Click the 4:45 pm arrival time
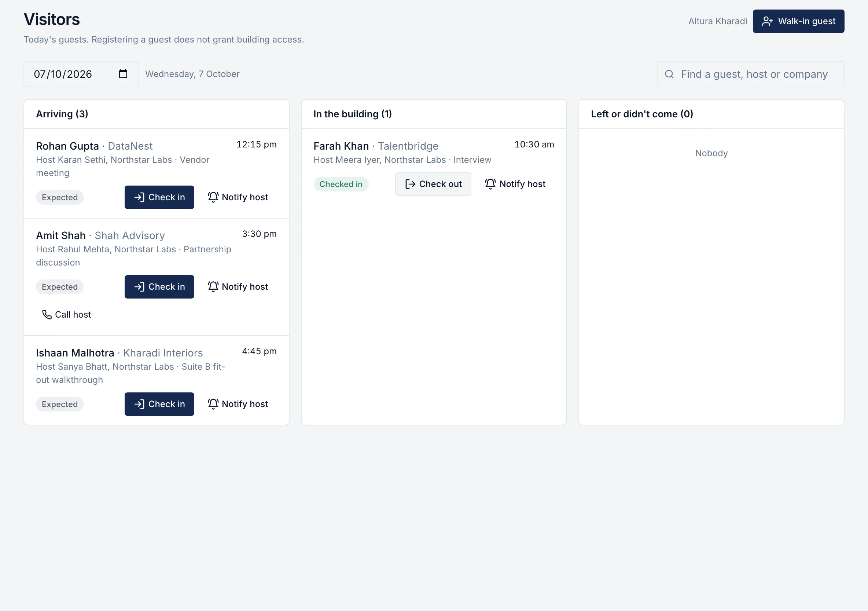 pyautogui.click(x=260, y=351)
